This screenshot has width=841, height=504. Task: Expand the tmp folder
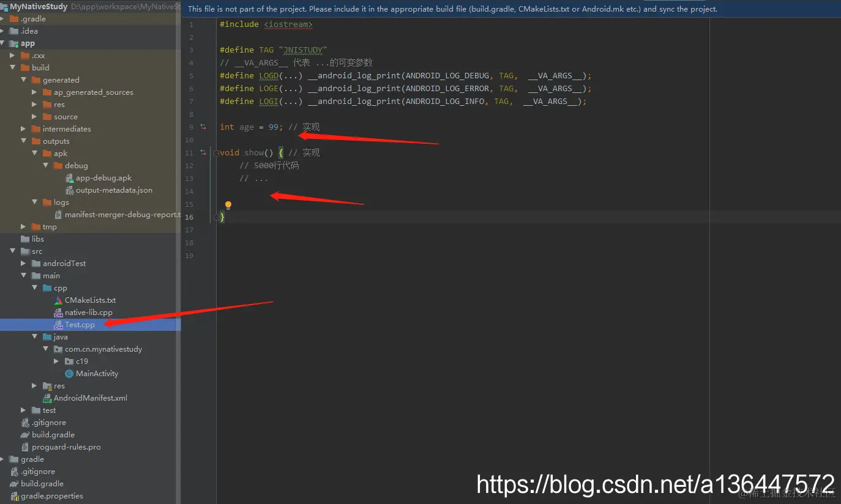pos(24,227)
